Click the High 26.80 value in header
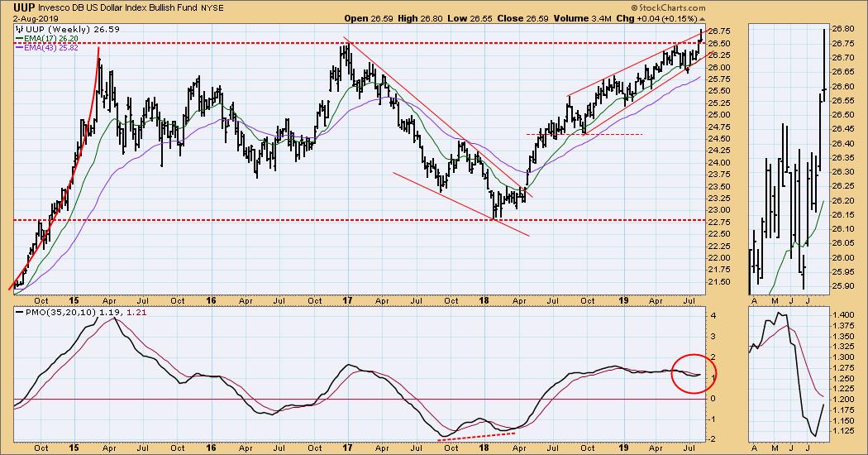The width and height of the screenshot is (868, 455). tap(420, 18)
